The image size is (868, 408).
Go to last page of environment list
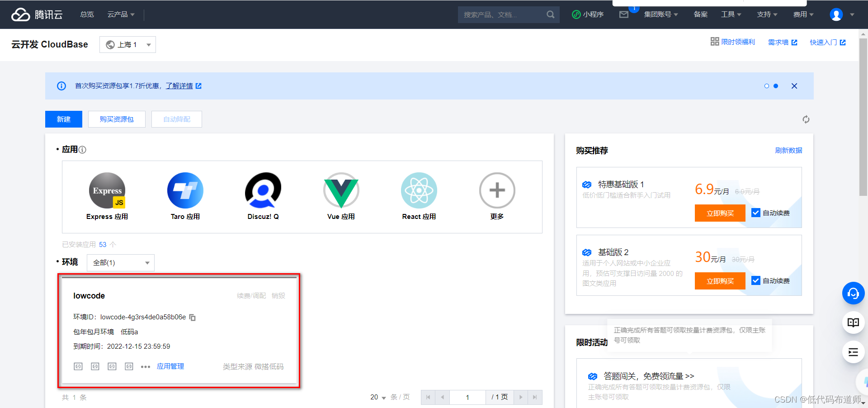tap(535, 397)
